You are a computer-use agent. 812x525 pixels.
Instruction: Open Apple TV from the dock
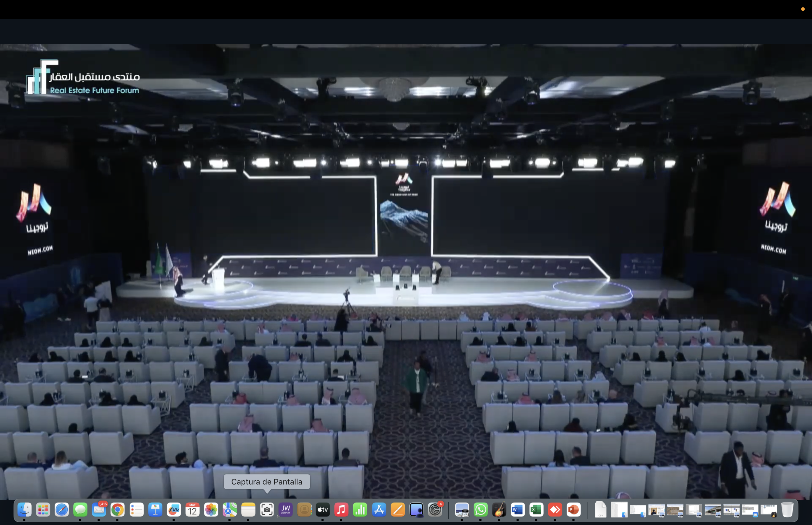pos(323,510)
